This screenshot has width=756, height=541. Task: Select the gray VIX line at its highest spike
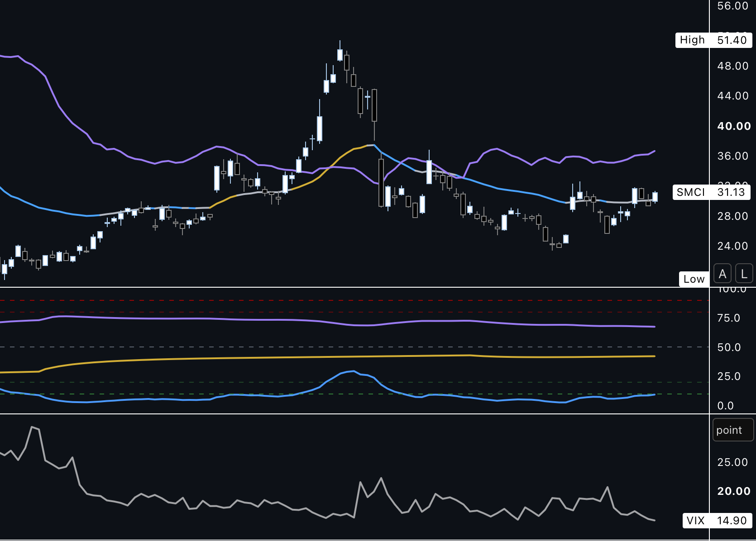pyautogui.click(x=33, y=427)
